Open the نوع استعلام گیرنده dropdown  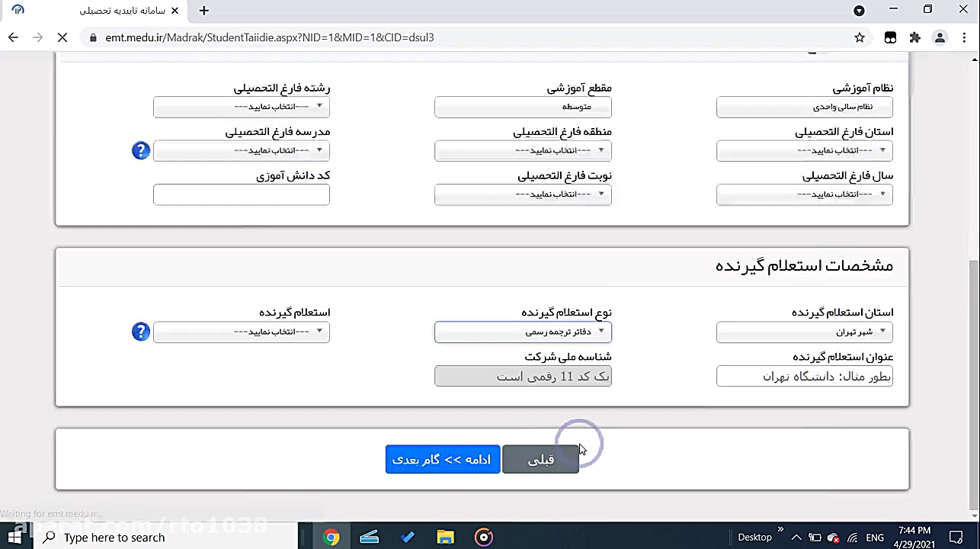click(x=523, y=331)
